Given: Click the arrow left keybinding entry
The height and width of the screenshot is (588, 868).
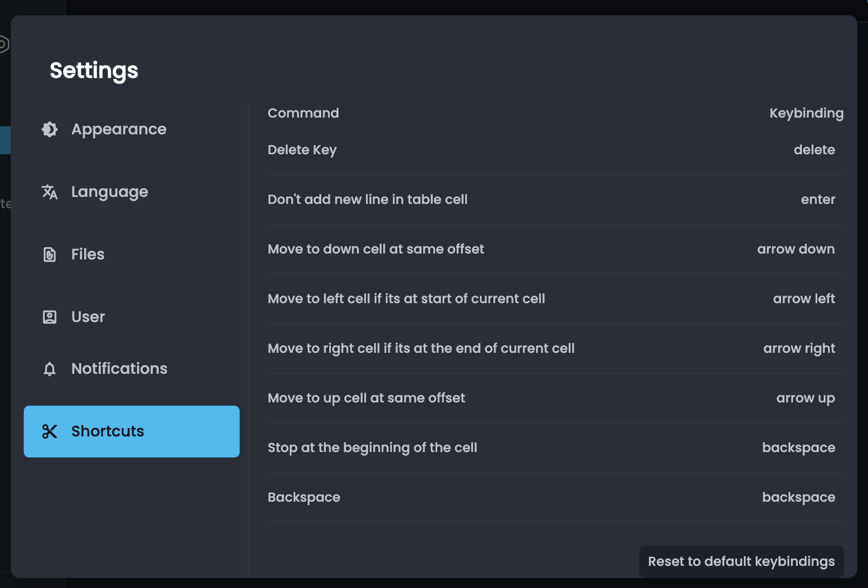Looking at the screenshot, I should (804, 298).
